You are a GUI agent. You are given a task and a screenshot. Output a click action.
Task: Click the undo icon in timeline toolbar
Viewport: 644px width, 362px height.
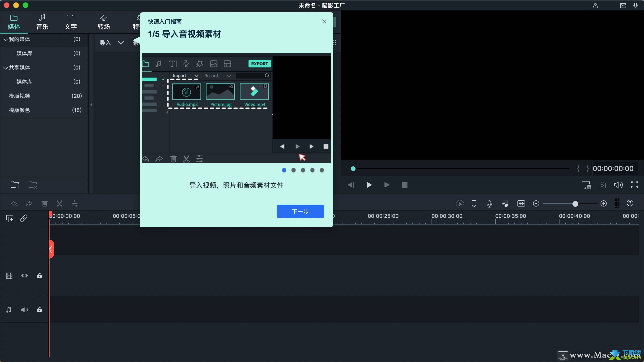coord(14,204)
